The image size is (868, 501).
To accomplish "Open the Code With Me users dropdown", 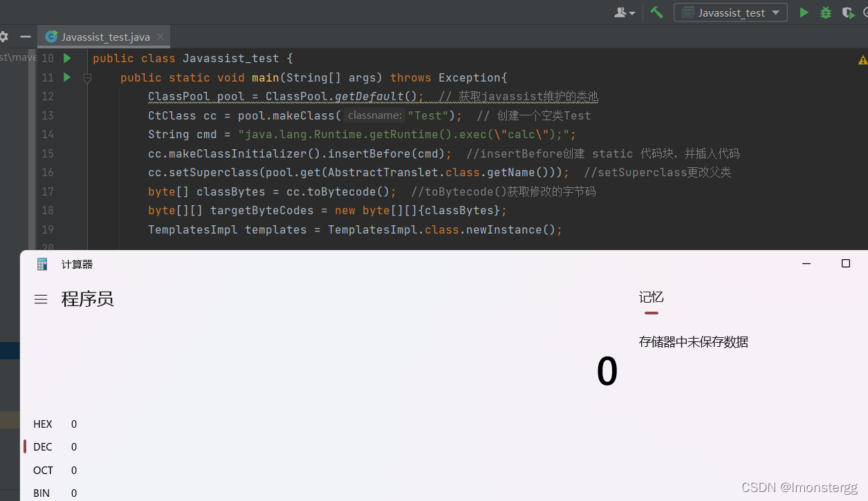I will click(625, 12).
